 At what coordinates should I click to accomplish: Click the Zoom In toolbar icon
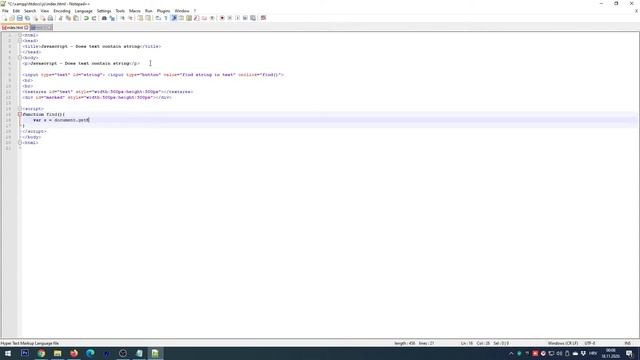click(x=122, y=18)
